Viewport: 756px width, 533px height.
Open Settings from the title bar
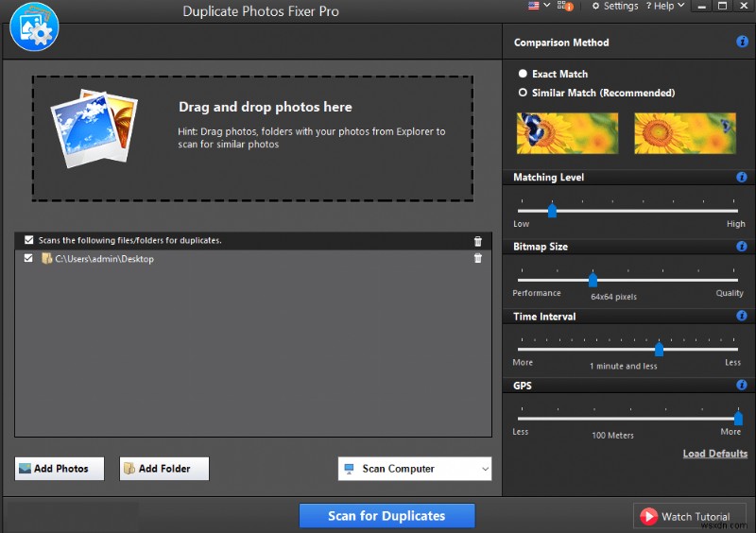coord(615,6)
